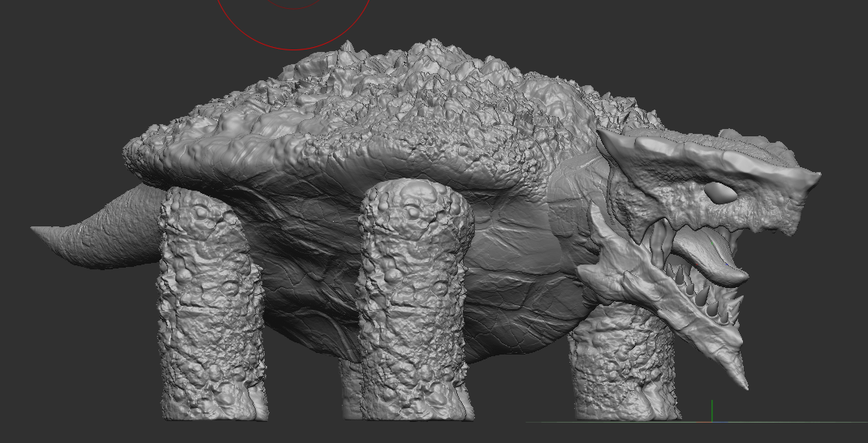Click the creature's eye on the head

coord(721,192)
